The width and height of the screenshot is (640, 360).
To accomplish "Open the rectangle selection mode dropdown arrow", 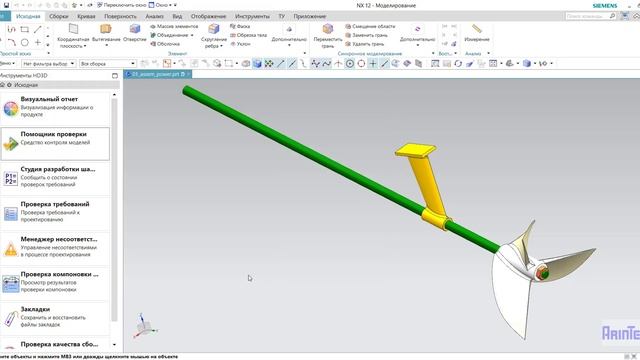I will click(x=237, y=64).
